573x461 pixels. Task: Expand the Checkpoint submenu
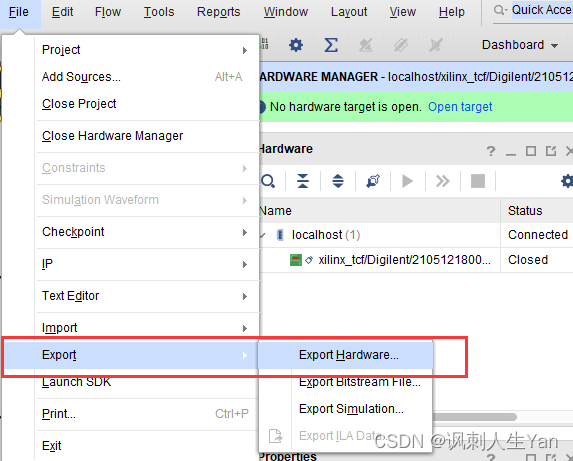point(245,232)
